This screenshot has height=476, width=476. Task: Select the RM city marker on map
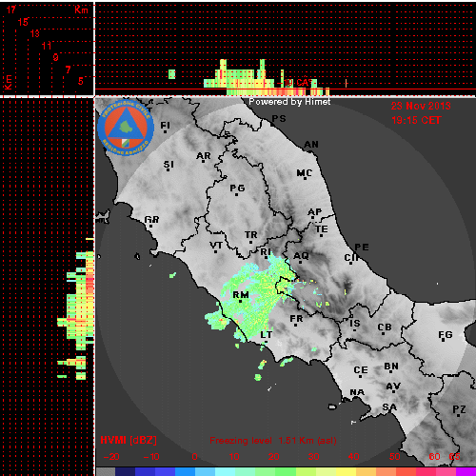[x=241, y=301]
